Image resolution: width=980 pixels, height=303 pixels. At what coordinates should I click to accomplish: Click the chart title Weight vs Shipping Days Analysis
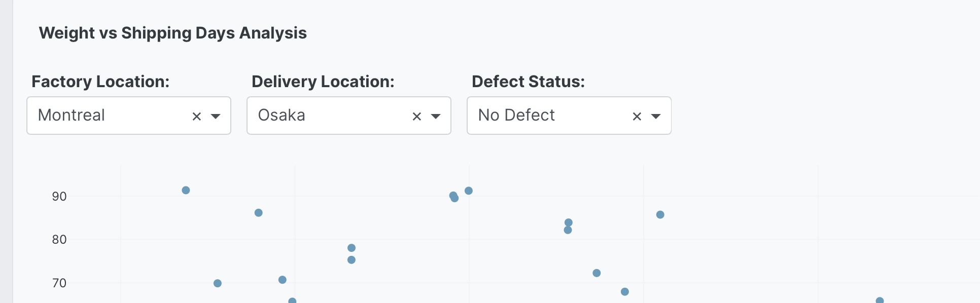click(x=173, y=32)
